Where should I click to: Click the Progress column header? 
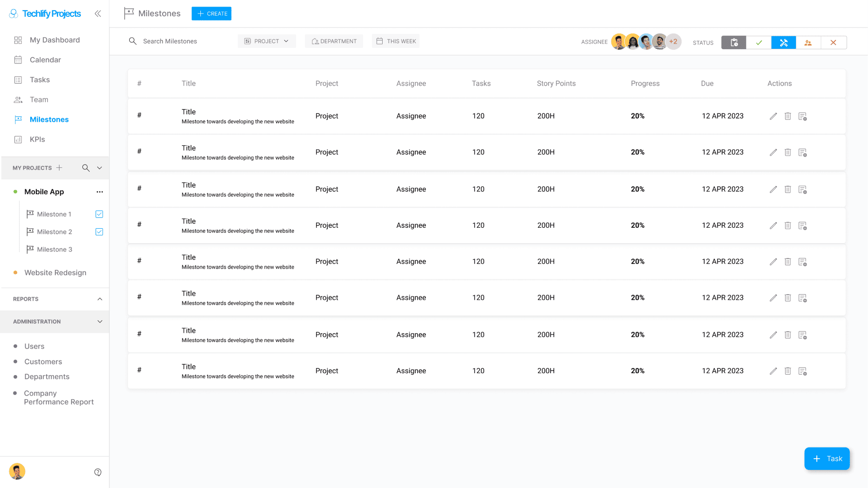(x=645, y=84)
